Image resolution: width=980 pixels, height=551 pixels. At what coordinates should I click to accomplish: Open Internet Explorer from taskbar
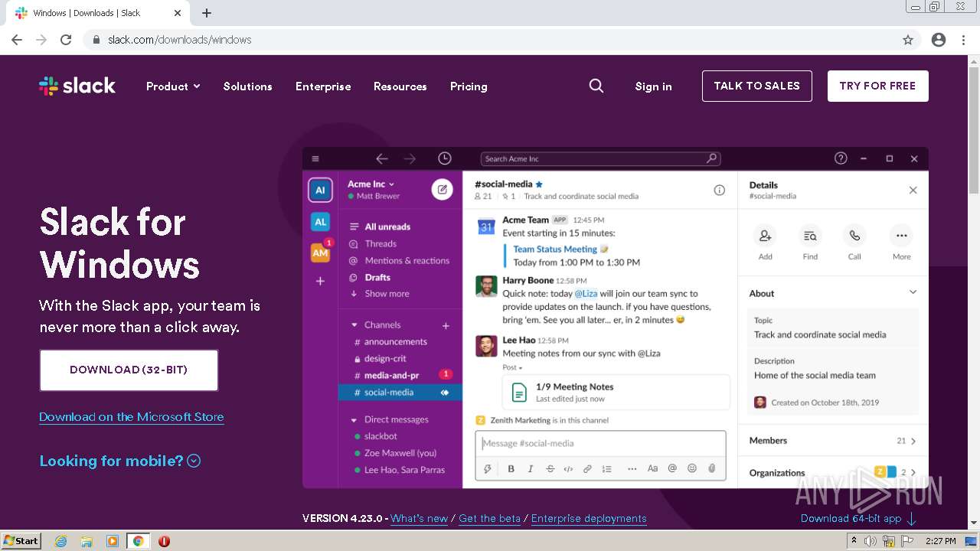61,541
